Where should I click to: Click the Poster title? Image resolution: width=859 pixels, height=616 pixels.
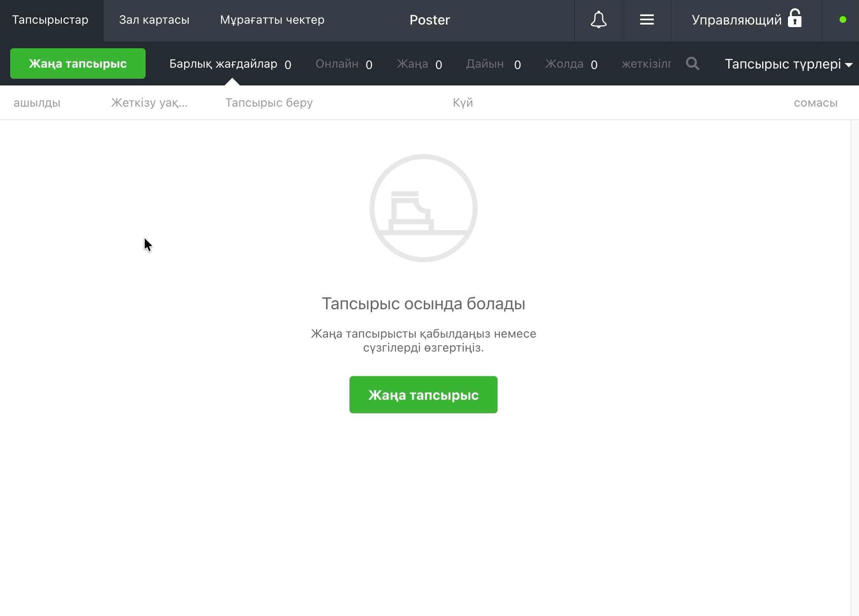click(429, 20)
